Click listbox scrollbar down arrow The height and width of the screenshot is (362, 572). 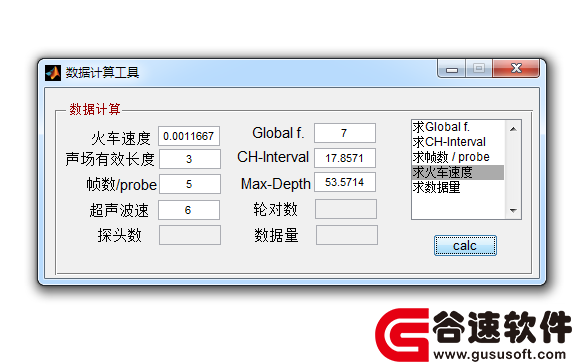[x=513, y=211]
